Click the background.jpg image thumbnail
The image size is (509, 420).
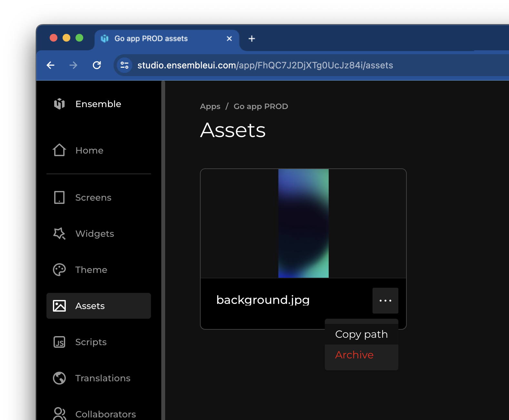click(303, 223)
